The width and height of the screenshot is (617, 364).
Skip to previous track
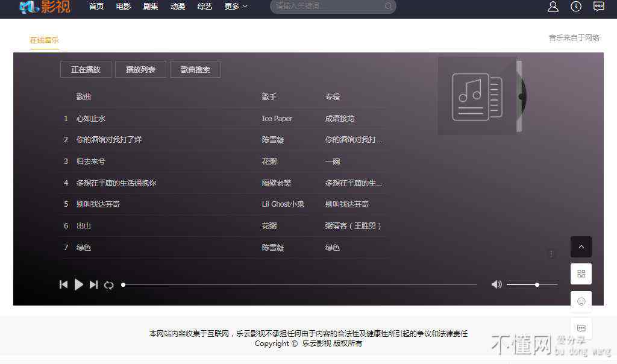tap(63, 284)
